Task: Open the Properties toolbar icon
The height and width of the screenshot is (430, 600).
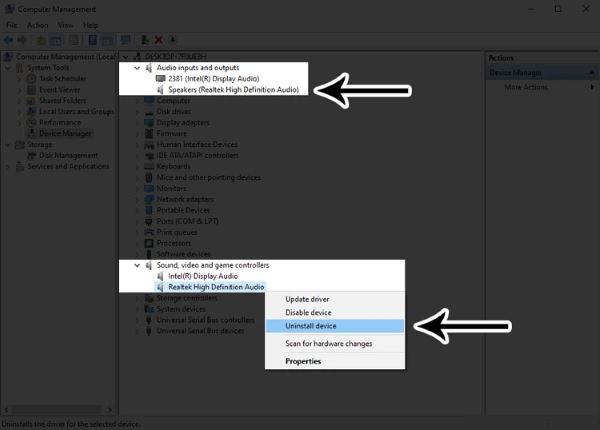Action: [x=73, y=40]
